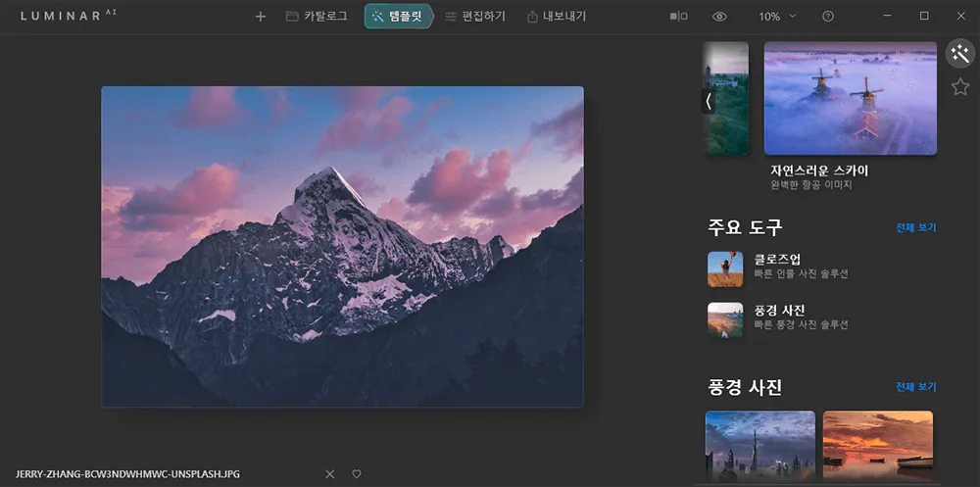Image resolution: width=980 pixels, height=487 pixels.
Task: Click 전체 보기 next to 주요 도구
Action: click(915, 228)
